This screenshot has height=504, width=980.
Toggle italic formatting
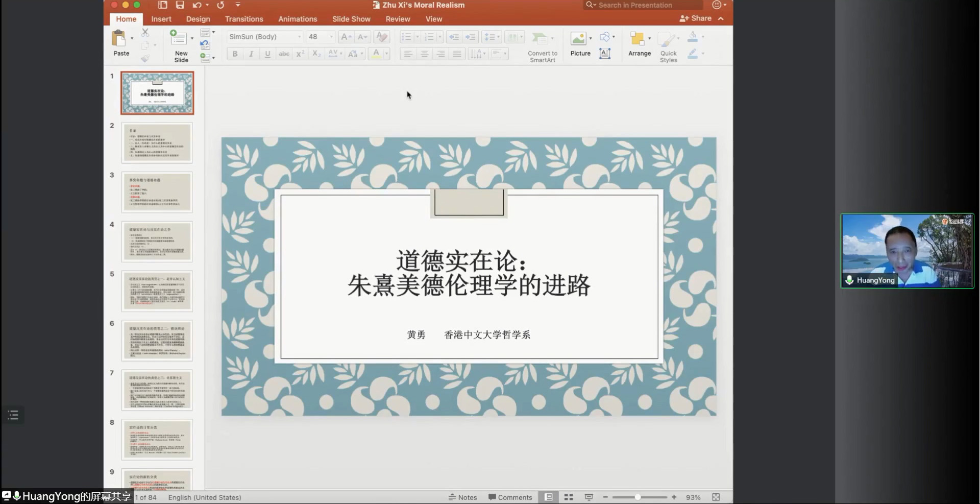(251, 54)
